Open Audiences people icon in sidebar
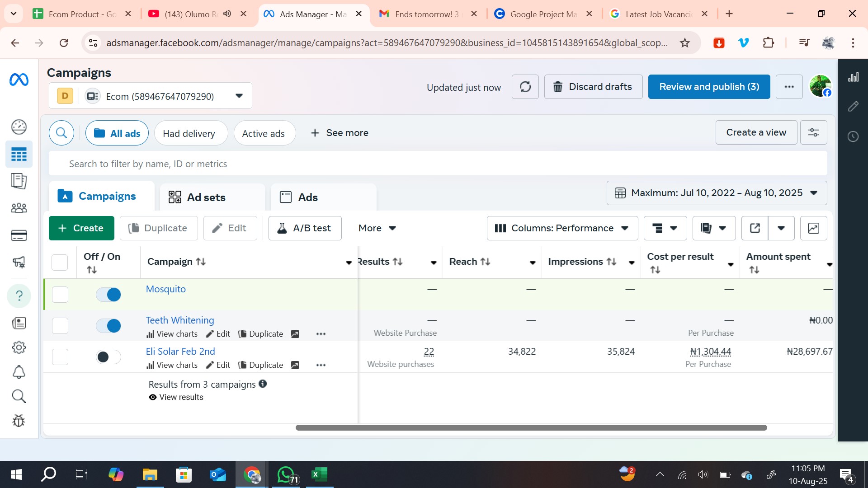 19,208
